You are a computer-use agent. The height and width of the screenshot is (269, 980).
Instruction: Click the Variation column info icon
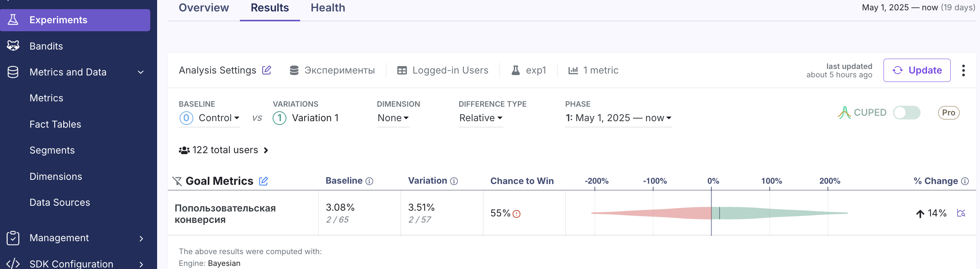click(454, 181)
